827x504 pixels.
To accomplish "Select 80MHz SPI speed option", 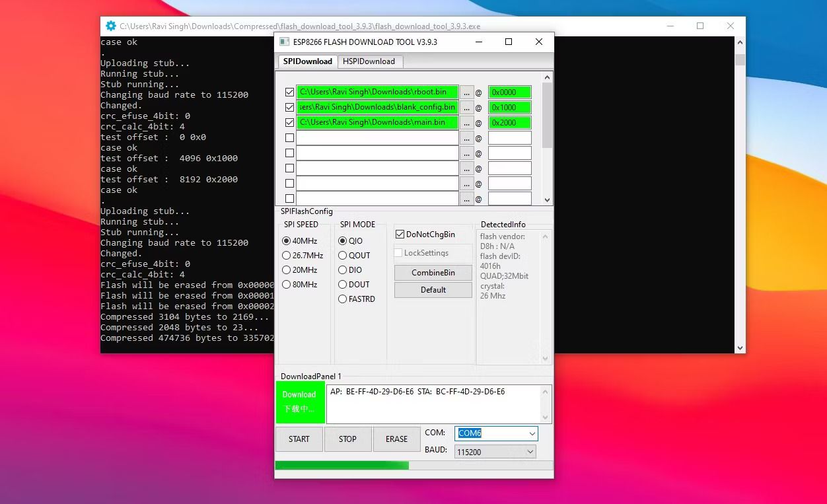I will [287, 285].
